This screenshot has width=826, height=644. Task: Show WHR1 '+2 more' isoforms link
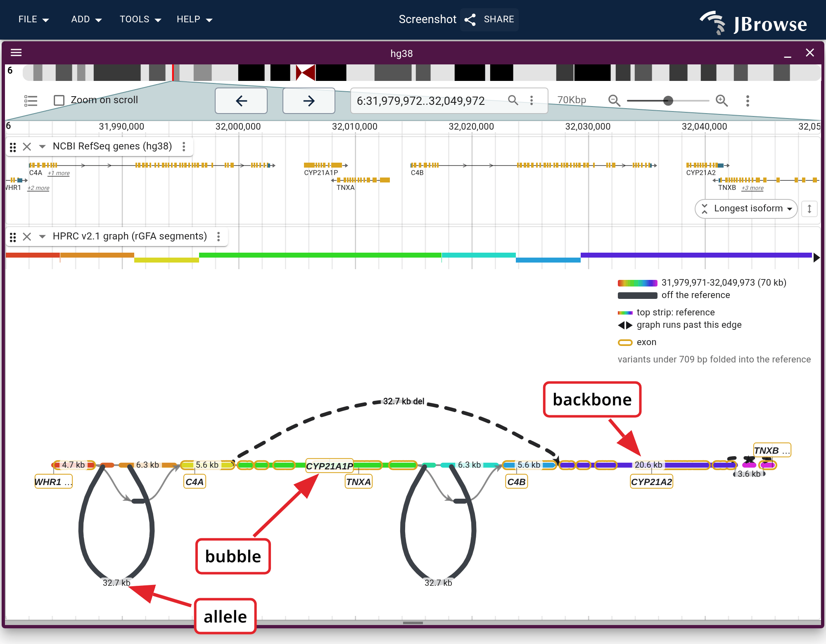pyautogui.click(x=38, y=188)
